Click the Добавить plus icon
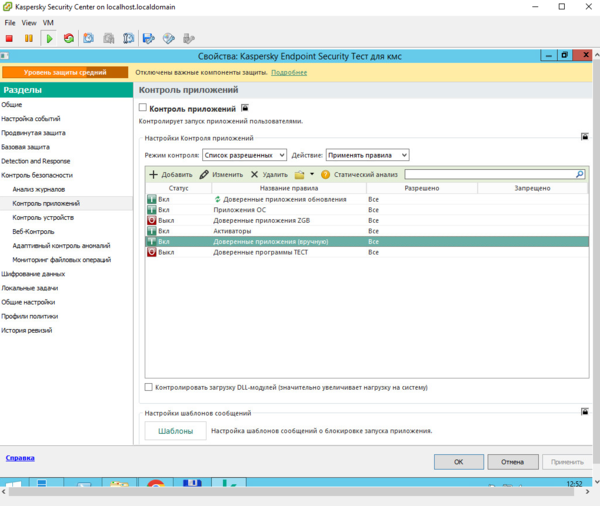Viewport: 600px width, 506px height. (153, 174)
